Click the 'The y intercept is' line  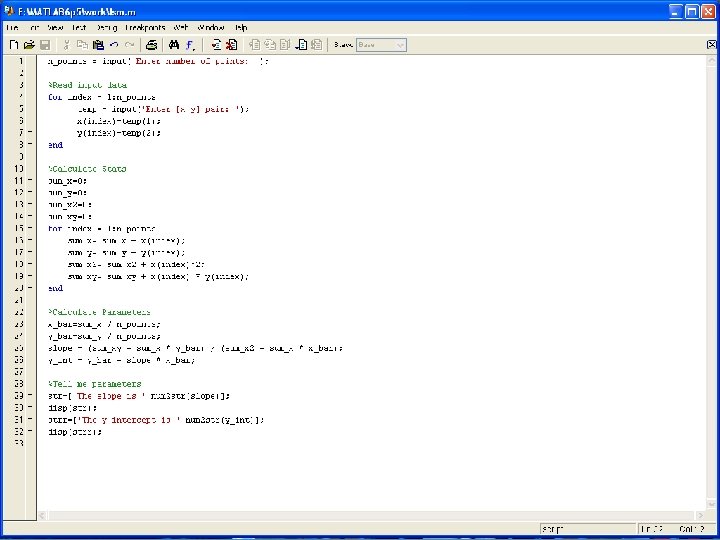(x=156, y=419)
